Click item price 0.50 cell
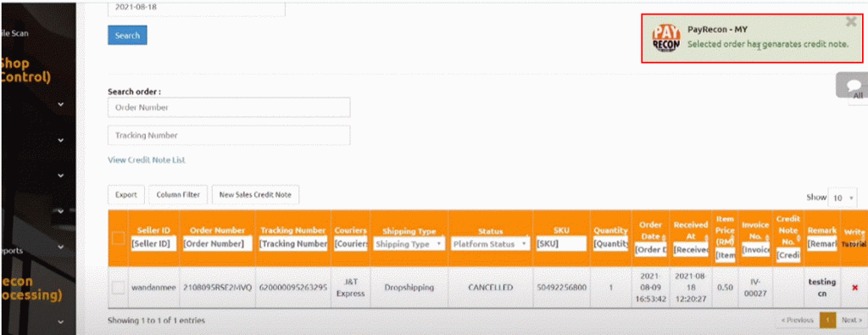Viewport: 868px width, 335px height. pos(726,288)
